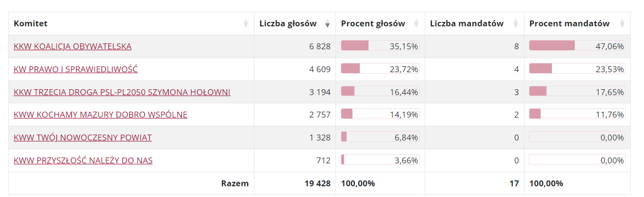This screenshot has width=644, height=197.
Task: Click the Razem total votes cell 19 428
Action: click(316, 183)
